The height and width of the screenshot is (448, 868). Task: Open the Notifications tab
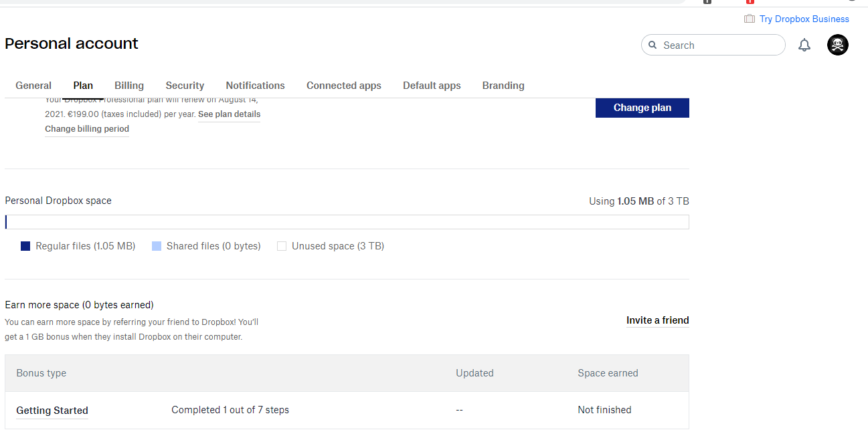coord(255,86)
